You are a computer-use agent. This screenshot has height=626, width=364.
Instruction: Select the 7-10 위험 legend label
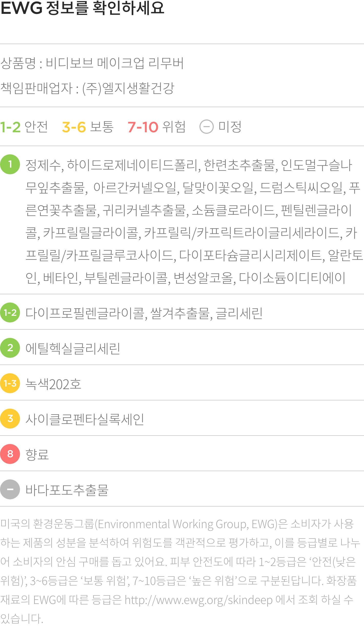(x=156, y=127)
